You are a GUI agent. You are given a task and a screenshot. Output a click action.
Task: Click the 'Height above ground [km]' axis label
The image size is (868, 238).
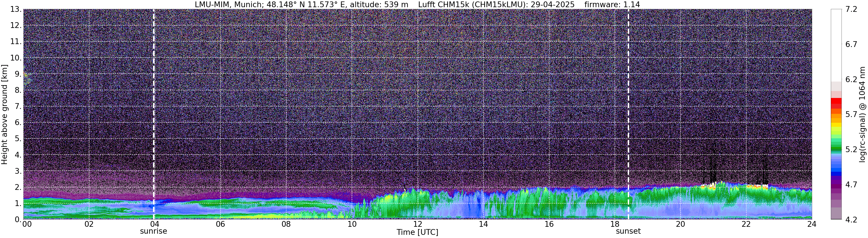click(x=4, y=114)
